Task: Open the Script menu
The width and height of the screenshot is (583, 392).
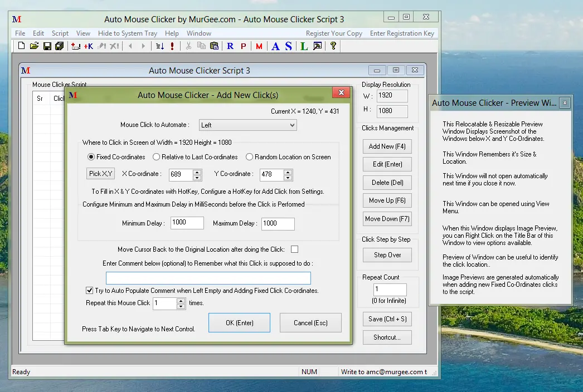Action: click(x=60, y=33)
